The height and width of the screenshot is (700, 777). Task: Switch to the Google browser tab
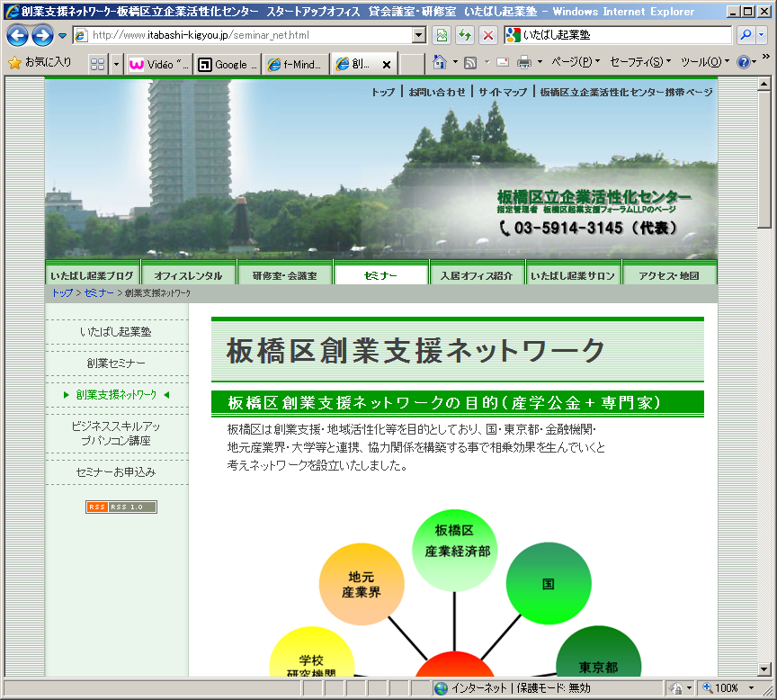point(228,64)
